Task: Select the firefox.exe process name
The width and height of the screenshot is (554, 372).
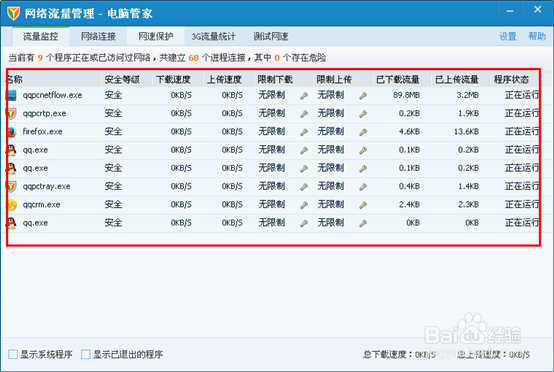Action: click(42, 132)
